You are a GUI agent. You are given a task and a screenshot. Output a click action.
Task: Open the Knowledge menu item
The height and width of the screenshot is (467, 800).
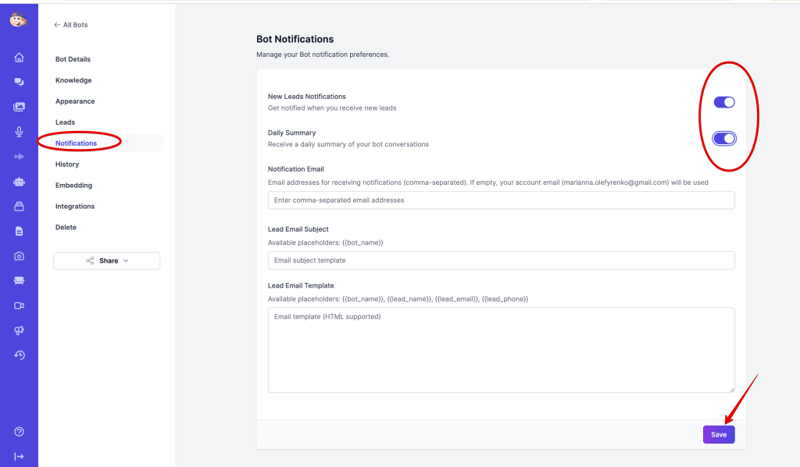(x=73, y=80)
